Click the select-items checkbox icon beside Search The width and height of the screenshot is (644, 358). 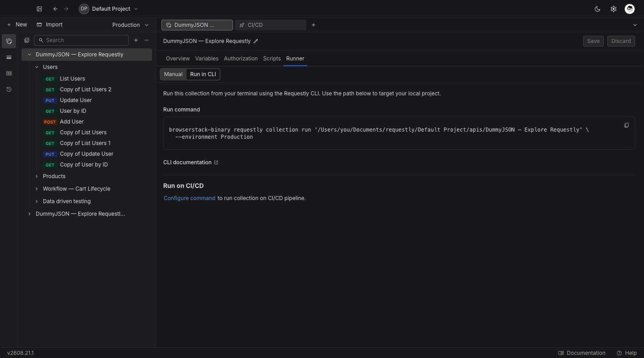(x=27, y=40)
